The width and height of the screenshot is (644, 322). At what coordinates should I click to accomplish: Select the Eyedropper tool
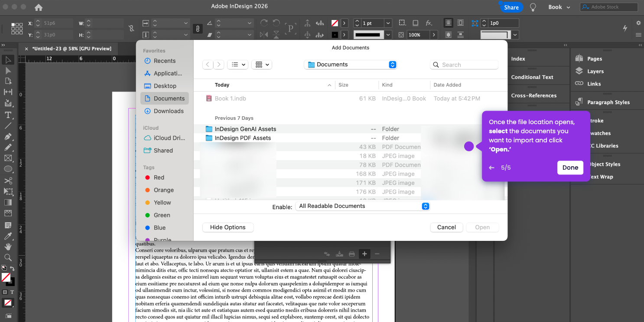click(8, 236)
